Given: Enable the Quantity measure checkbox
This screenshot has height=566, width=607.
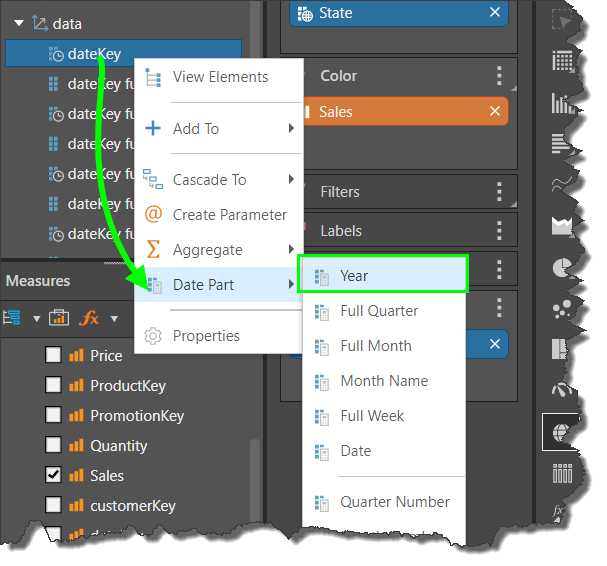Looking at the screenshot, I should click(x=54, y=445).
